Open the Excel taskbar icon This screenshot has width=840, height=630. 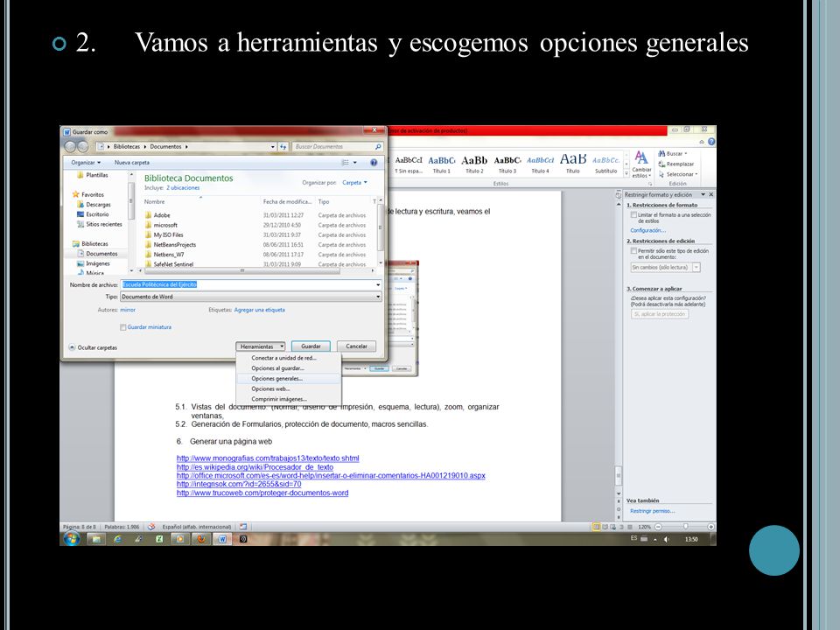coord(159,539)
